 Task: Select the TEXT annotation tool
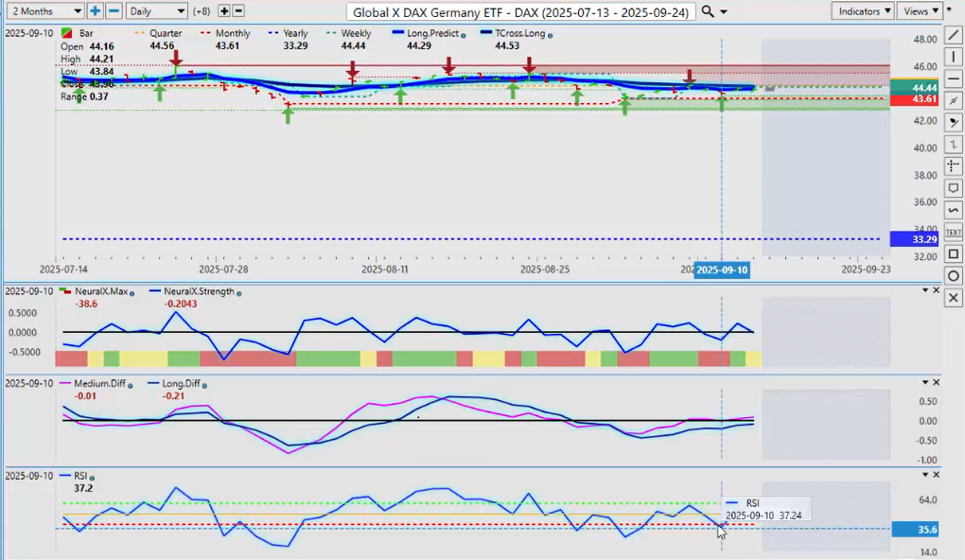pyautogui.click(x=954, y=232)
